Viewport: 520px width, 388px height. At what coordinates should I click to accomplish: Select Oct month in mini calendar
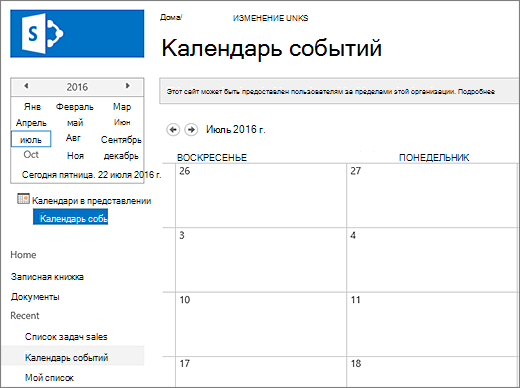(x=31, y=155)
